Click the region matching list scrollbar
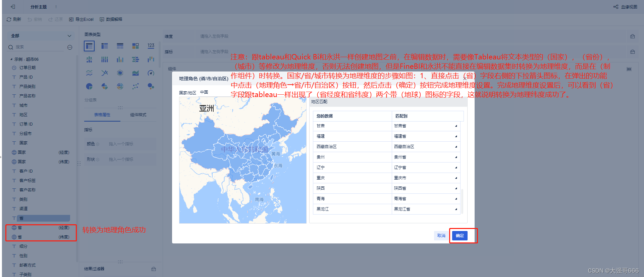 click(462, 201)
